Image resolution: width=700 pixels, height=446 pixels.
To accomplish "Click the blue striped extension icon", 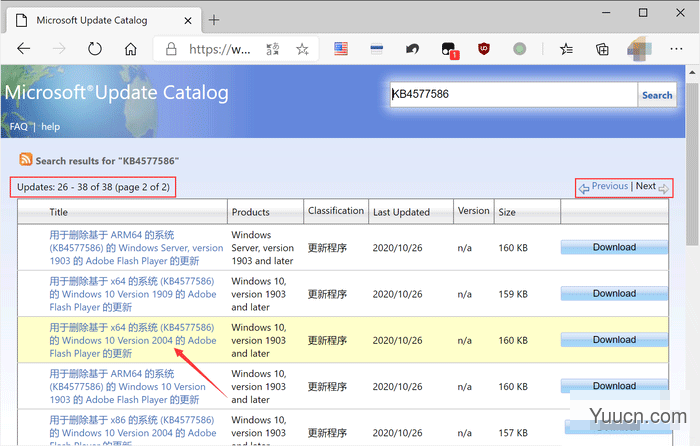I will click(x=377, y=49).
